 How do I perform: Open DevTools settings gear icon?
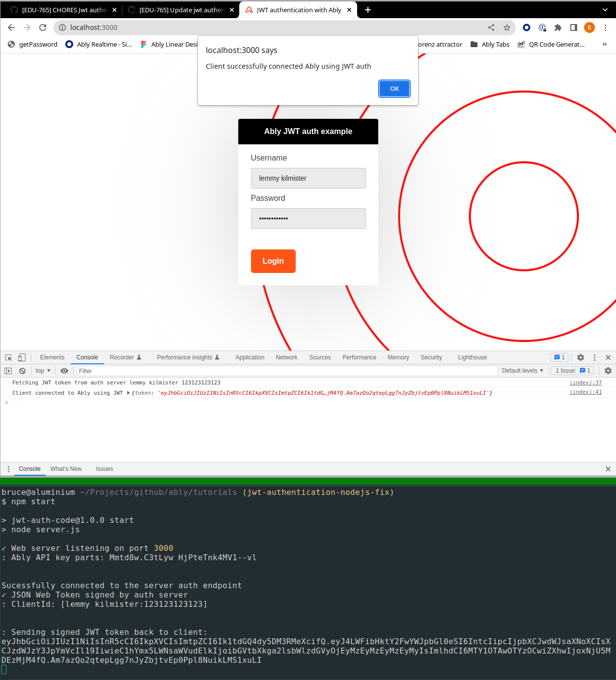581,357
